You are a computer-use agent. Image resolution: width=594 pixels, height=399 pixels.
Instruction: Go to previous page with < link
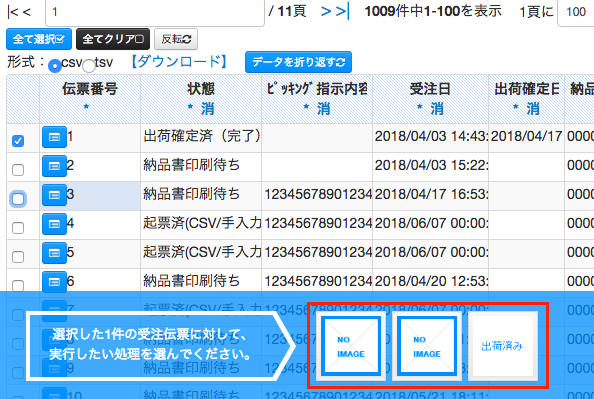click(x=27, y=12)
